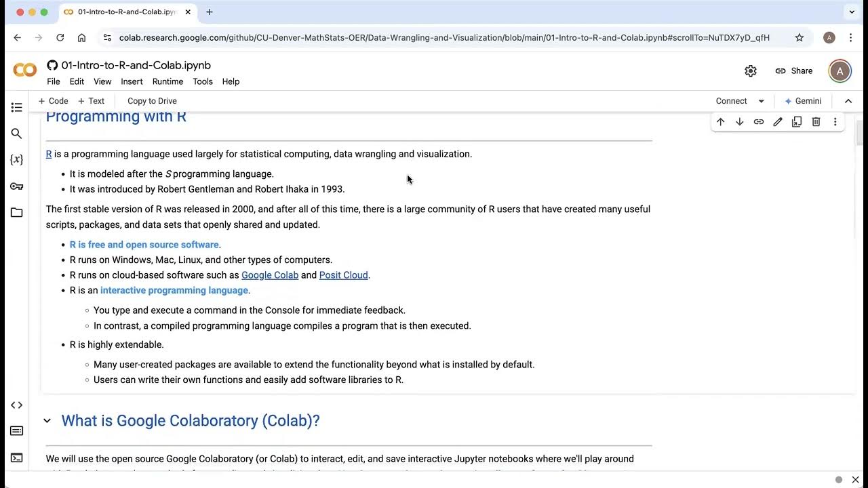Open Code snippets panel in sidebar
This screenshot has width=868, height=488.
pos(17,405)
